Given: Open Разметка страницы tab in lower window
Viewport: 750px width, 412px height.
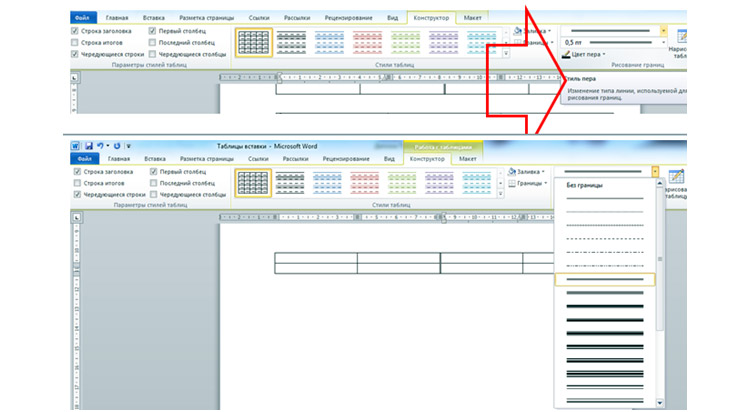Looking at the screenshot, I should pyautogui.click(x=207, y=158).
